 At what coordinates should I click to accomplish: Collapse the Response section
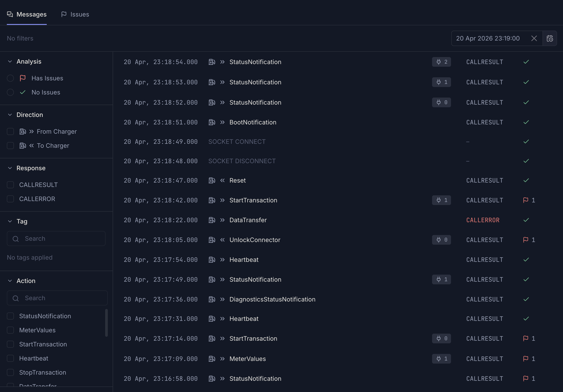tap(10, 168)
